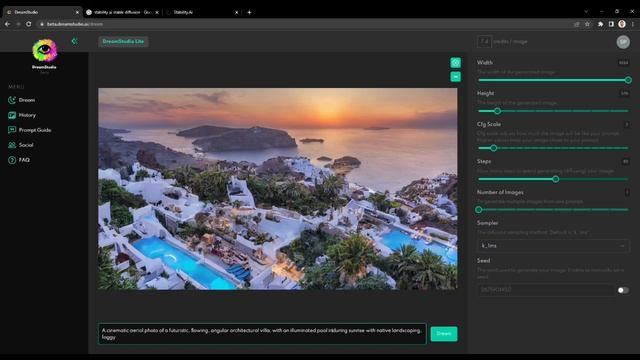Viewport: 640px width, 360px height.
Task: Click the Number of Images value box
Action: (627, 192)
